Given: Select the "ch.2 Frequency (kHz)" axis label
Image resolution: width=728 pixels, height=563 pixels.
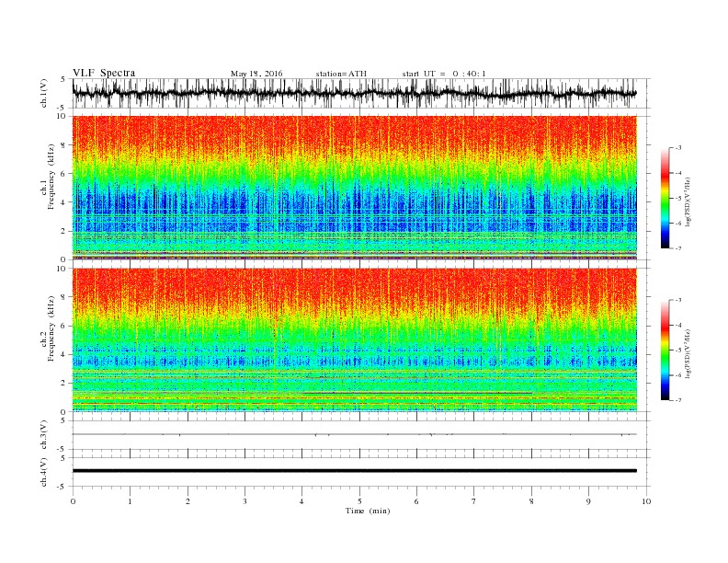Looking at the screenshot, I should click(x=48, y=328).
